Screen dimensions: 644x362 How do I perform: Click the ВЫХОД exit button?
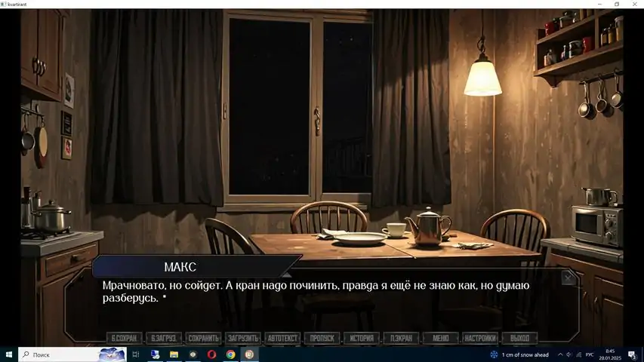click(x=519, y=338)
